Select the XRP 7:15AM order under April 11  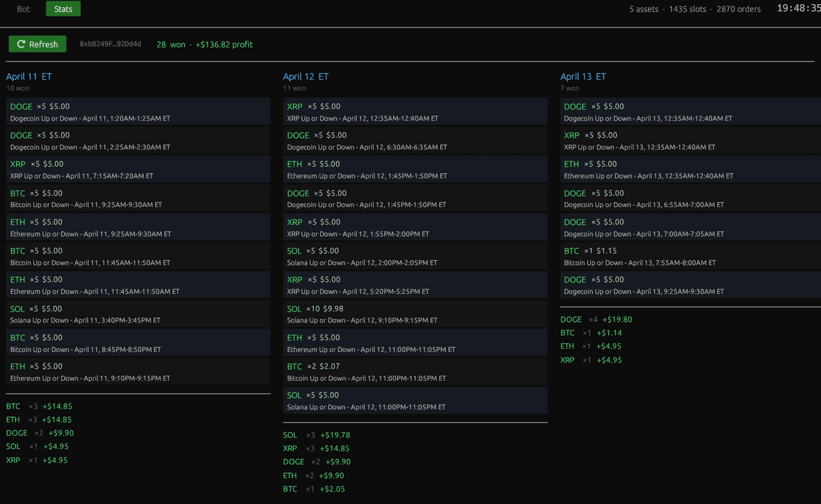click(x=138, y=169)
